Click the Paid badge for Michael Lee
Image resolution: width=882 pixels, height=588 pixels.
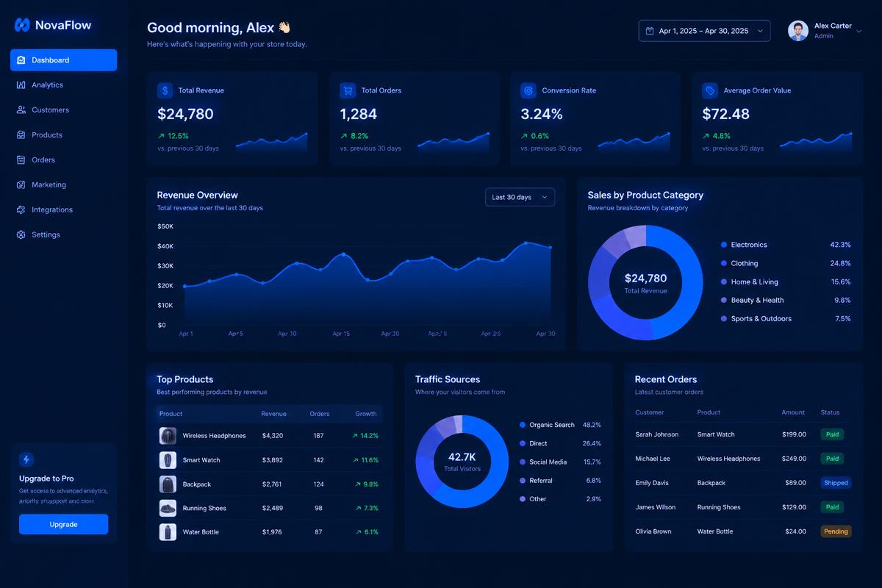pos(832,459)
